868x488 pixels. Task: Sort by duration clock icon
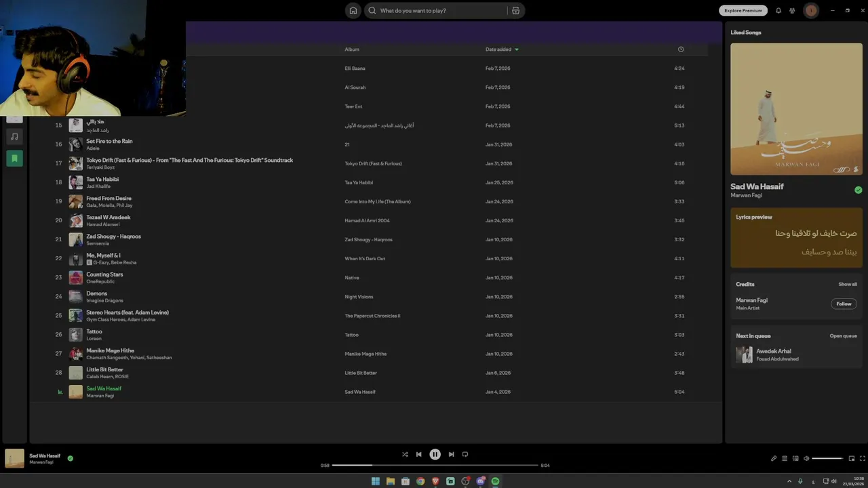681,49
